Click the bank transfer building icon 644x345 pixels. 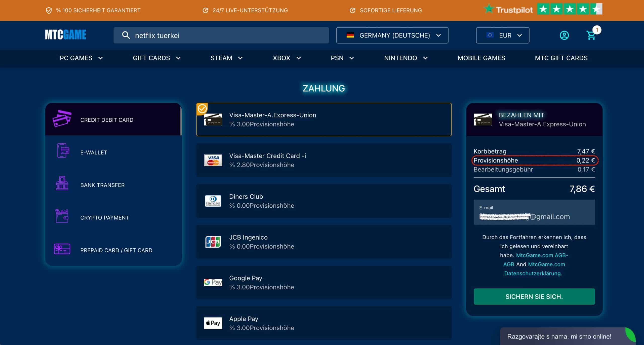pos(62,183)
